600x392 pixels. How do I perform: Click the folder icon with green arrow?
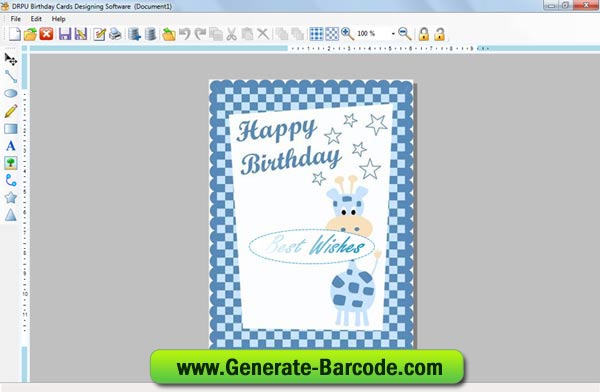click(x=168, y=34)
